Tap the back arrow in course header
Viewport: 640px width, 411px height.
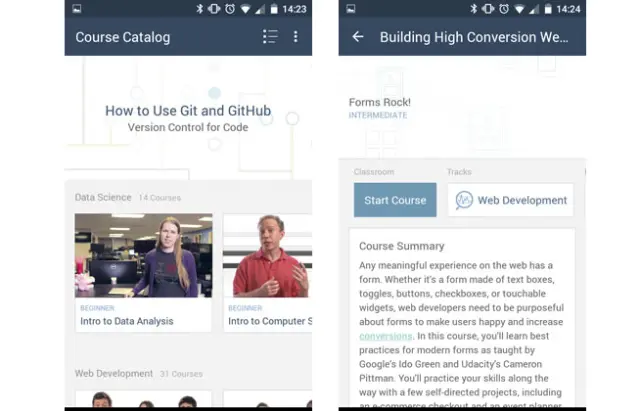click(358, 37)
